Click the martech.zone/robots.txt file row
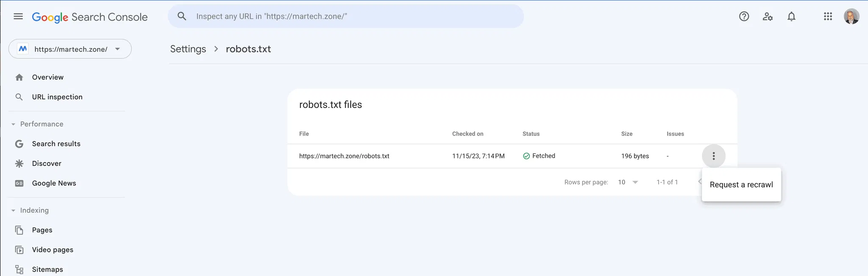The width and height of the screenshot is (868, 276). point(344,156)
